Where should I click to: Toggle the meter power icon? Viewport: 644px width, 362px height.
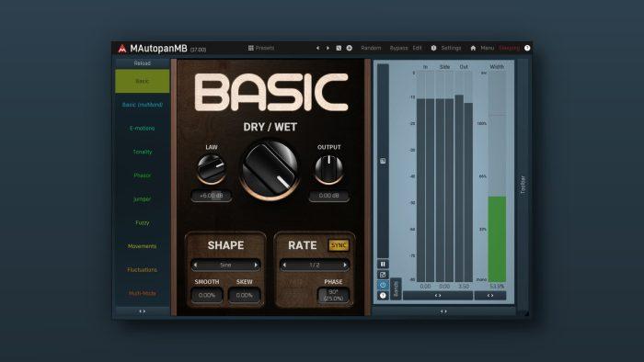point(383,285)
